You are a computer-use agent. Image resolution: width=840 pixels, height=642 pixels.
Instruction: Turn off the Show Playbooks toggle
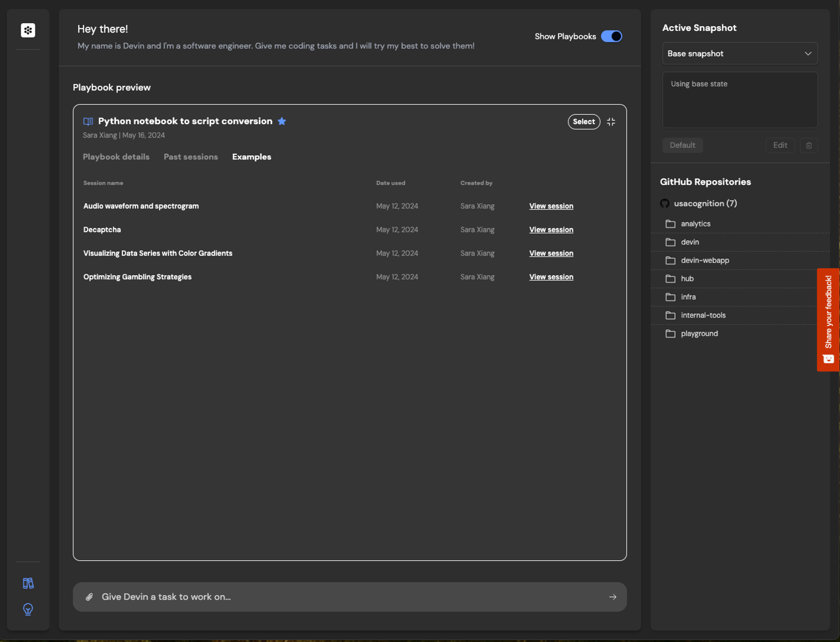pyautogui.click(x=611, y=36)
